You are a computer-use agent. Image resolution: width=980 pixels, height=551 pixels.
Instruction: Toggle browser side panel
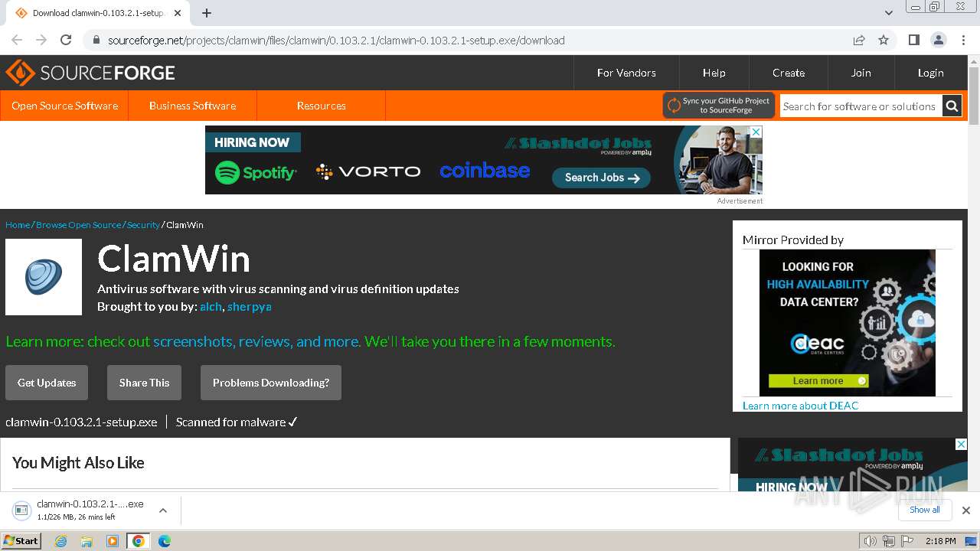pyautogui.click(x=913, y=40)
